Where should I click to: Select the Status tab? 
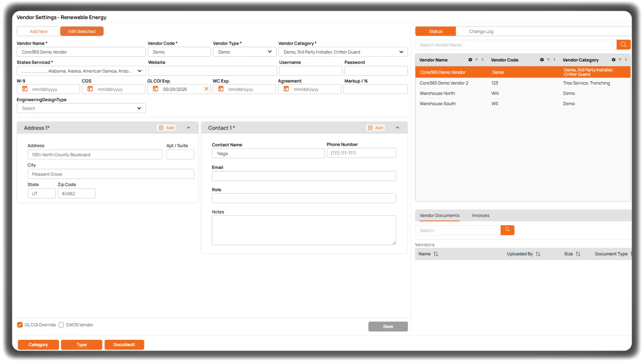(436, 31)
